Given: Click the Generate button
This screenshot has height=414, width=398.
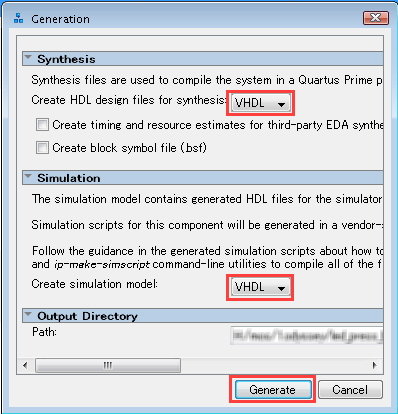Looking at the screenshot, I should coord(273,389).
